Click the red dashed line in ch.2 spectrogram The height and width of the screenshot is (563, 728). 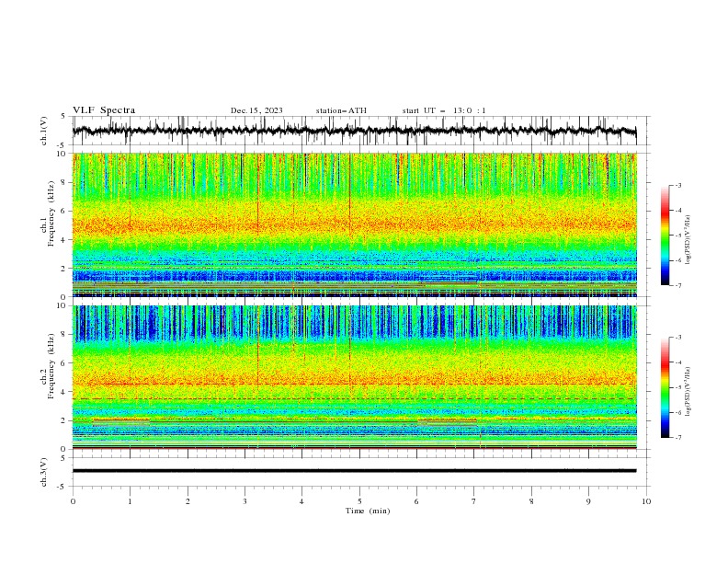click(x=354, y=398)
